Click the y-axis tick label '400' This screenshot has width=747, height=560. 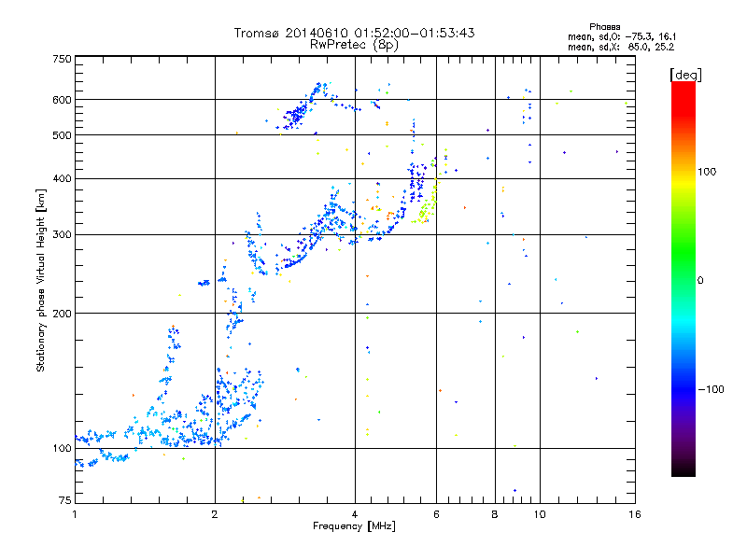tap(62, 179)
